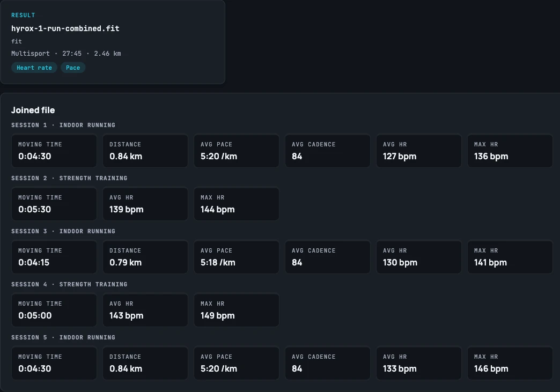
Task: Select the "Session 4 · Strength Training" header
Action: click(69, 285)
